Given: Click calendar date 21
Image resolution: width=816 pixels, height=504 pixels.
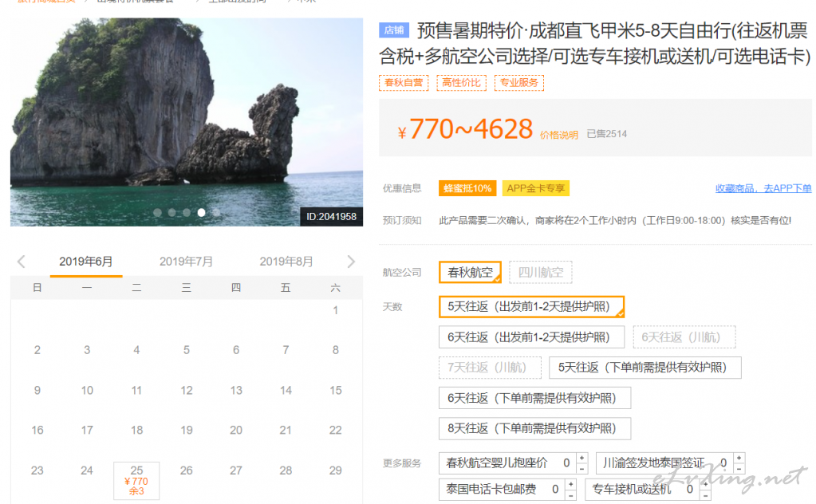Looking at the screenshot, I should pos(286,430).
